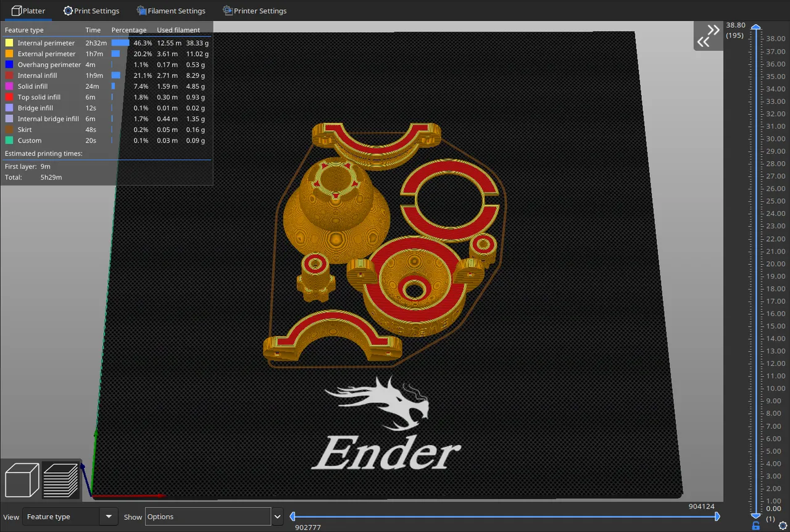Click the sidebar collapse double-arrow icon
The image size is (790, 532).
(708, 36)
